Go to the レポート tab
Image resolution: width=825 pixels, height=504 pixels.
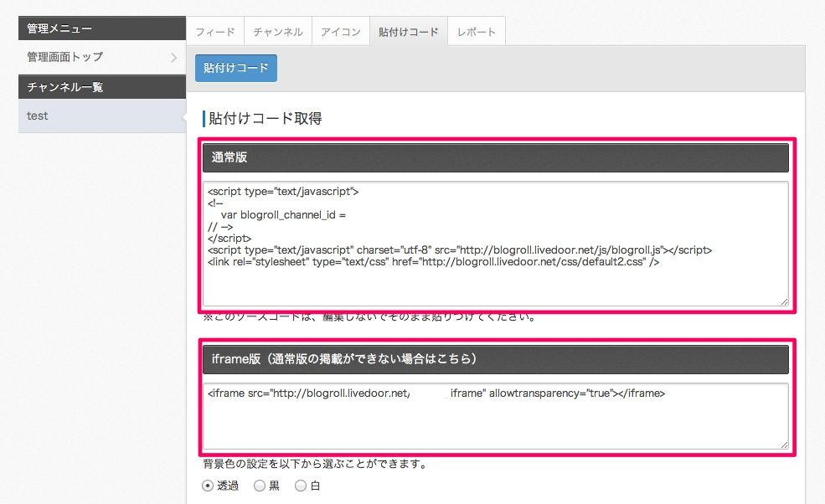477,32
